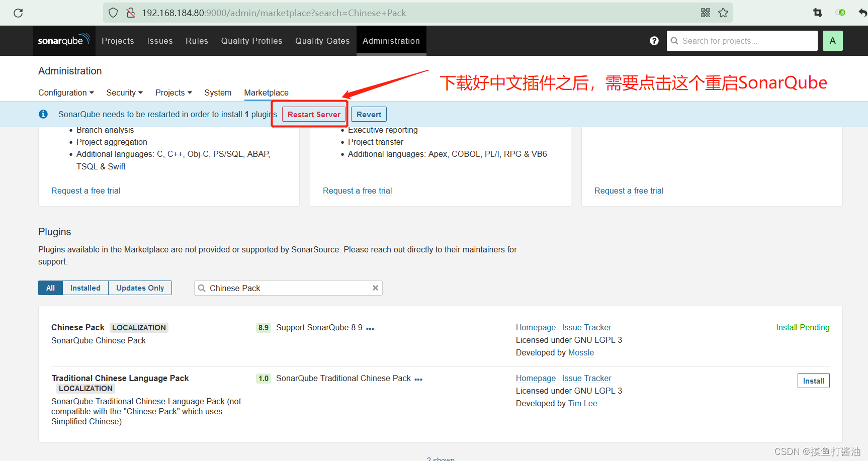Click LOCALIZATION tag under Traditional Chinese Pack
This screenshot has width=868, height=461.
[85, 389]
